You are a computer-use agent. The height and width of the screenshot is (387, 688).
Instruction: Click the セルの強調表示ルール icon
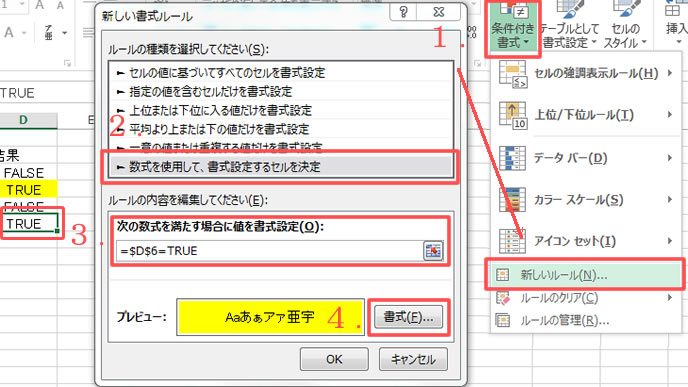(512, 74)
